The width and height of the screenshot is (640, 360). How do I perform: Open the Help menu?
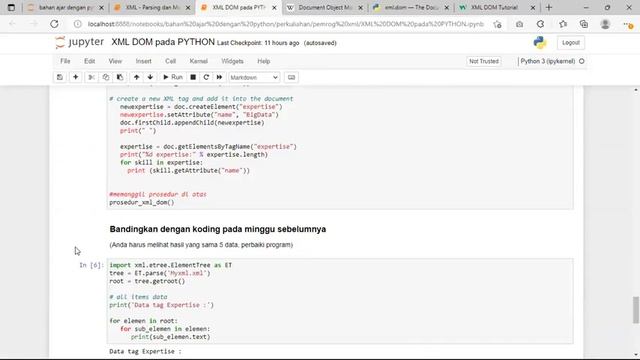pyautogui.click(x=264, y=61)
